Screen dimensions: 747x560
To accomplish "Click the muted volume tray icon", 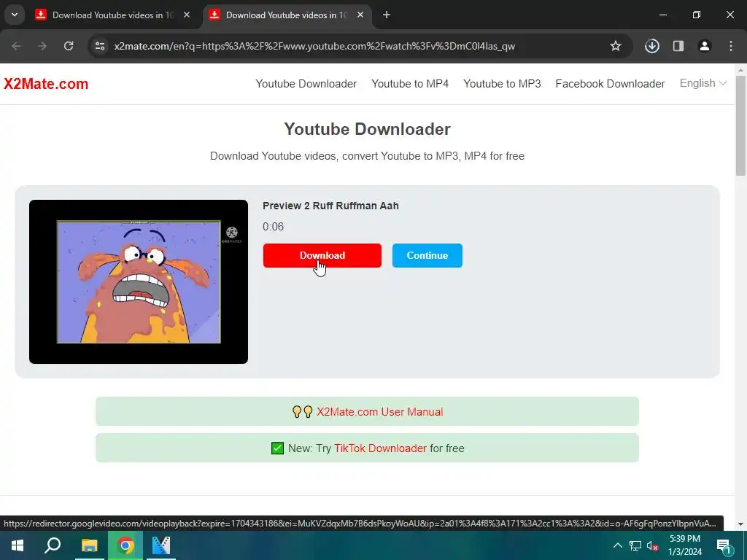I will pyautogui.click(x=652, y=545).
